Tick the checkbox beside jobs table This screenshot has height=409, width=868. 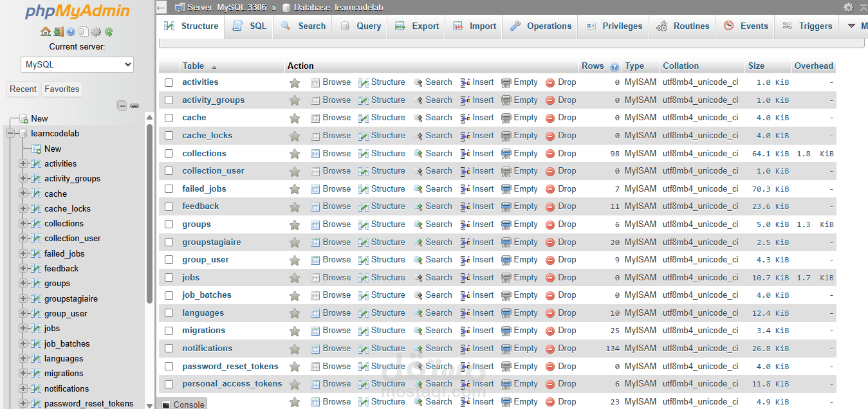click(x=169, y=278)
